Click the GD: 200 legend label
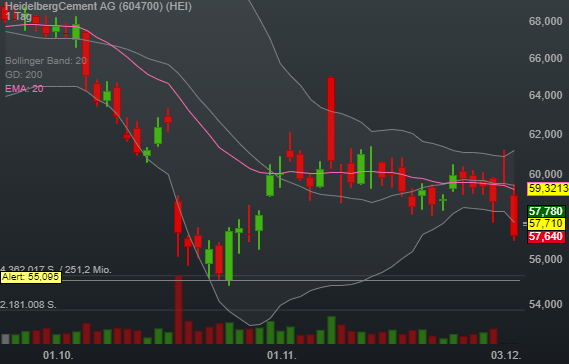Viewport: 569px width, 364px height. (24, 75)
